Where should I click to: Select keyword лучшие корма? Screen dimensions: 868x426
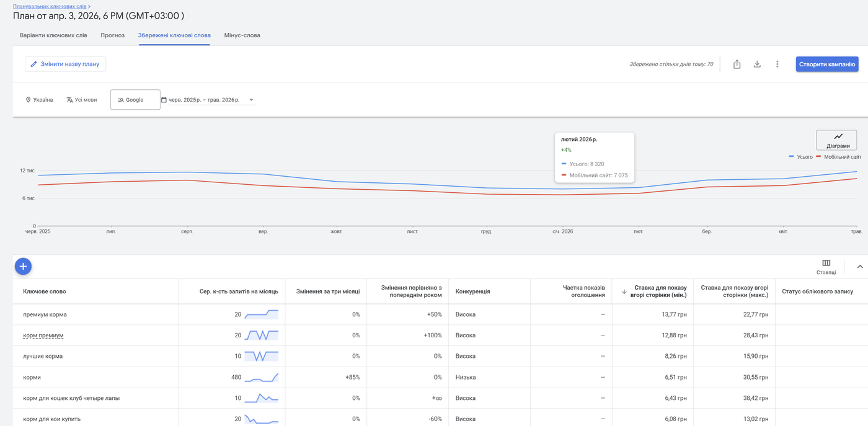(43, 357)
